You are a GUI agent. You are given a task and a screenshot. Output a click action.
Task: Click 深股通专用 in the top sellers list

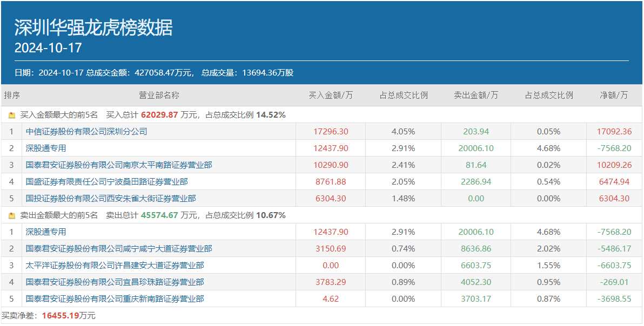[46, 232]
